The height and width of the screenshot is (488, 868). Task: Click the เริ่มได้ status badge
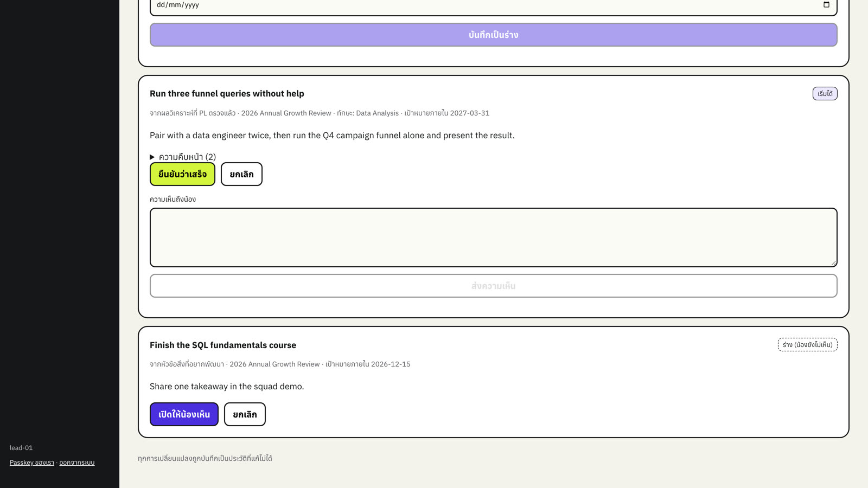coord(825,94)
